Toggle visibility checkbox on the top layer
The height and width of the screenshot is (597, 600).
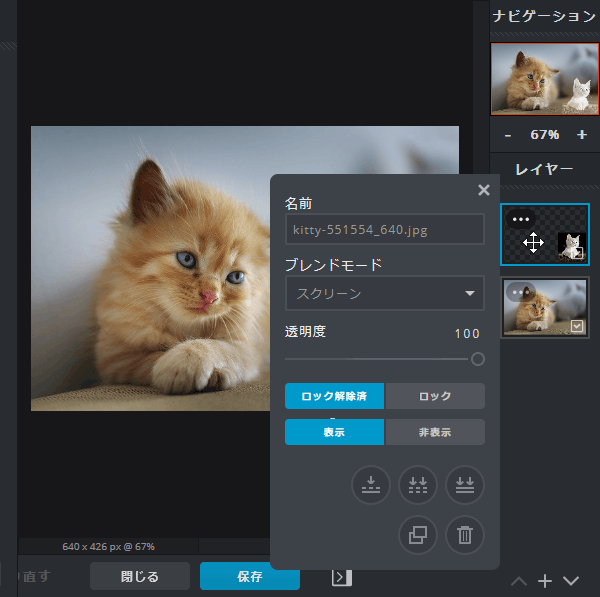[577, 253]
